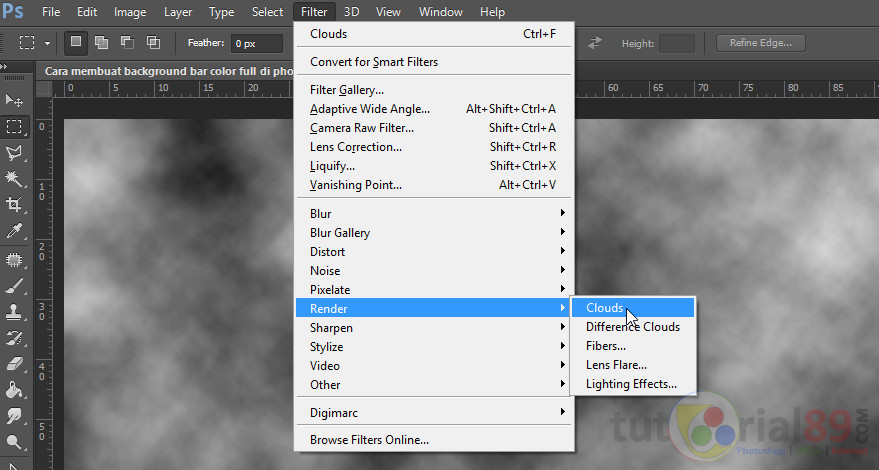Expand the Digimarc submenu

click(433, 413)
